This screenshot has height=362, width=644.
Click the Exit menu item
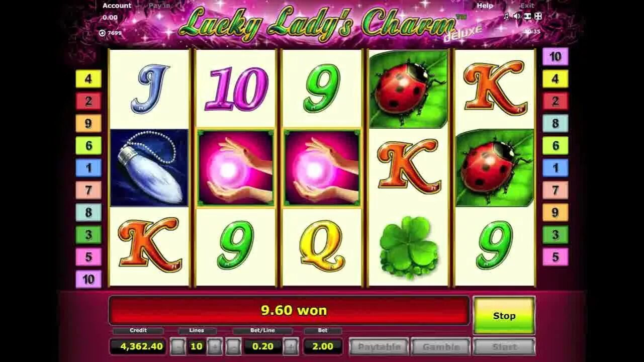pos(527,6)
